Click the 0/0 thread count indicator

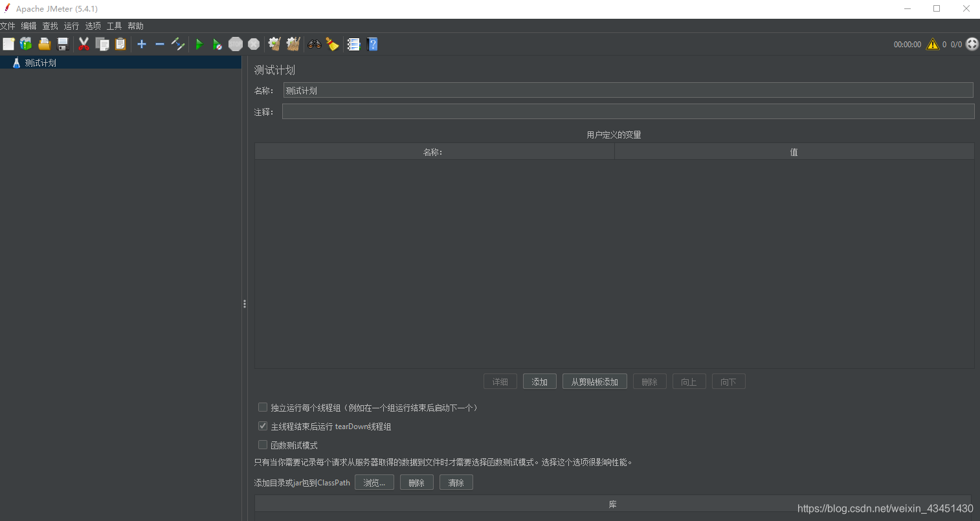[956, 45]
